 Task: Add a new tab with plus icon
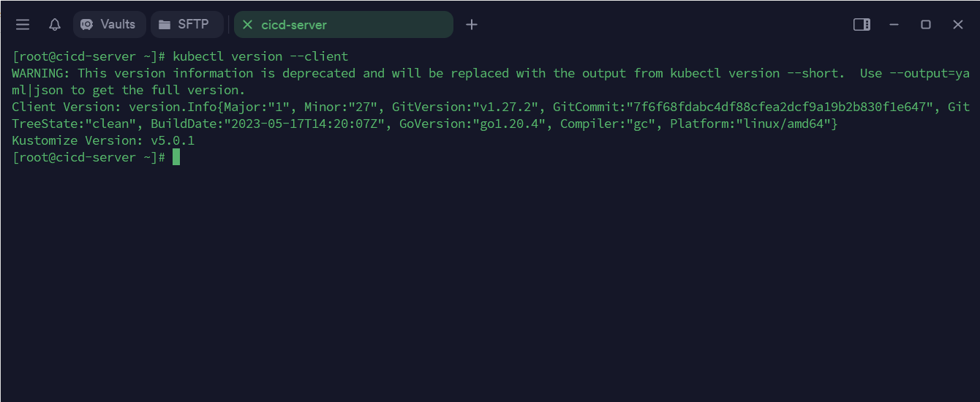pos(472,25)
